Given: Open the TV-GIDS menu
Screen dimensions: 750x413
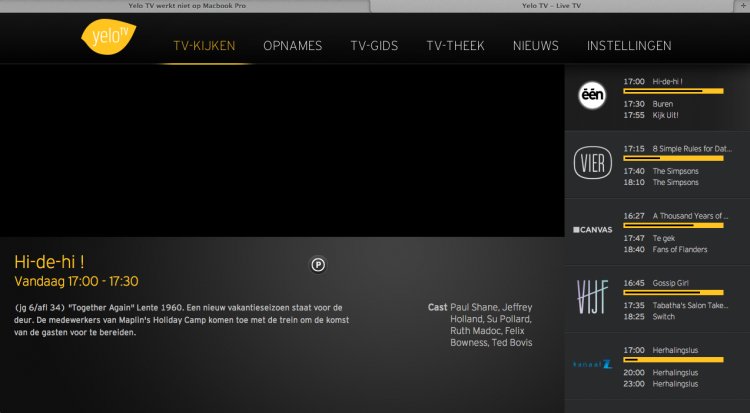Looking at the screenshot, I should pyautogui.click(x=374, y=46).
